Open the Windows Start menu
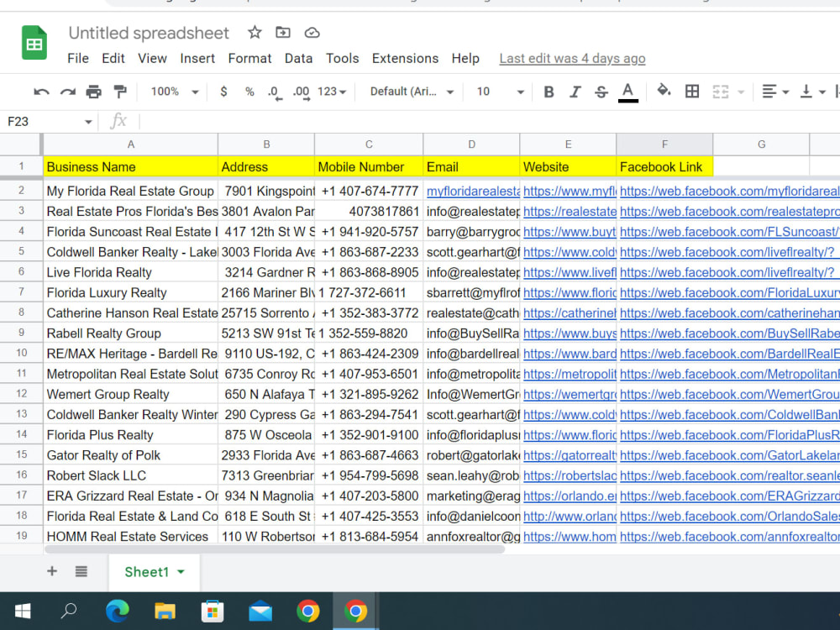 point(23,612)
